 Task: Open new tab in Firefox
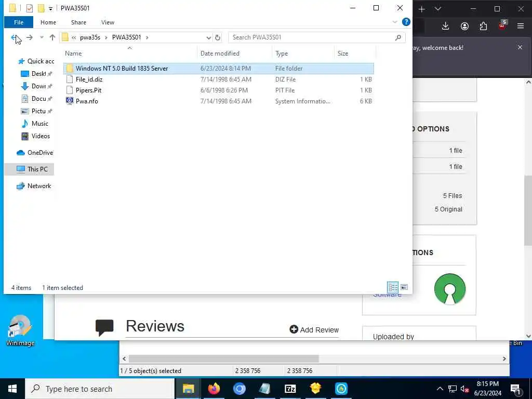point(421,9)
